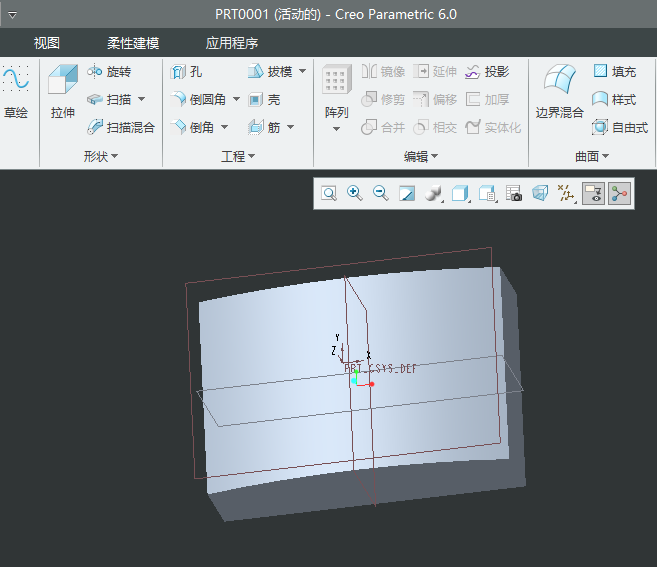The height and width of the screenshot is (567, 657).
Task: Click the zoom out icon
Action: click(x=380, y=194)
